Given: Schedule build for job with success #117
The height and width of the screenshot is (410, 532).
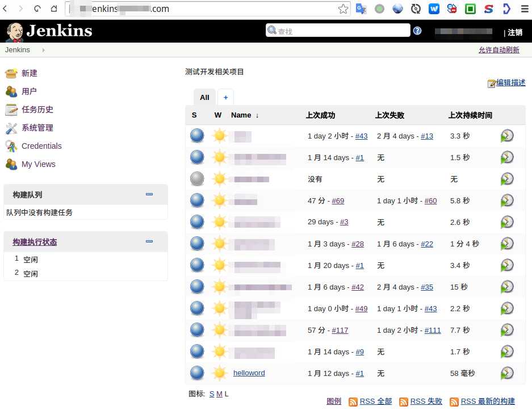Looking at the screenshot, I should (507, 330).
